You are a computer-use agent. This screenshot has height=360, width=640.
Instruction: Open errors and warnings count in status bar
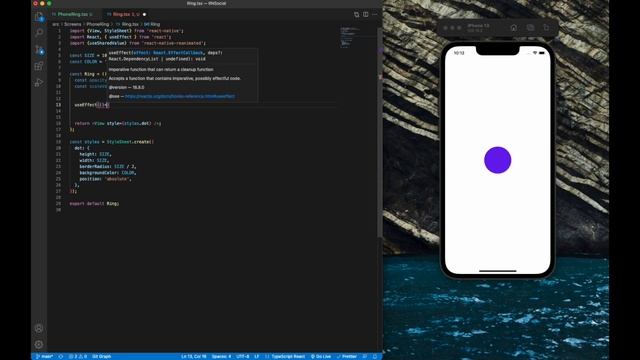pos(78,356)
